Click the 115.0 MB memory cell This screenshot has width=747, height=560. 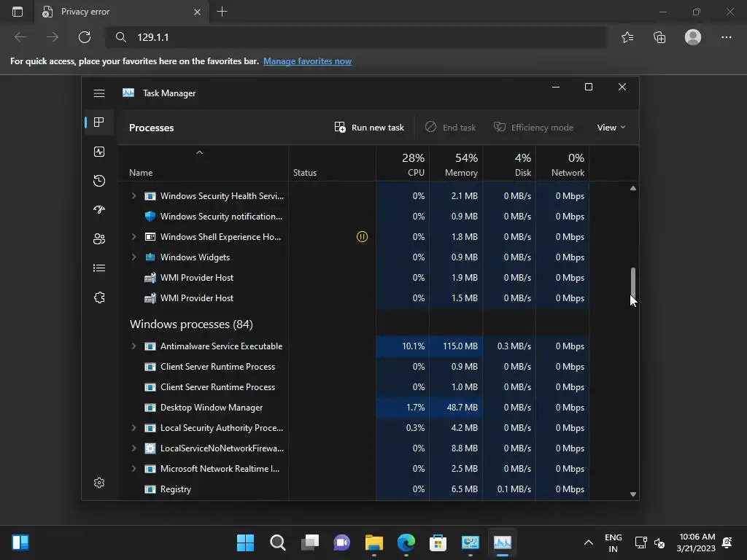[456, 346]
